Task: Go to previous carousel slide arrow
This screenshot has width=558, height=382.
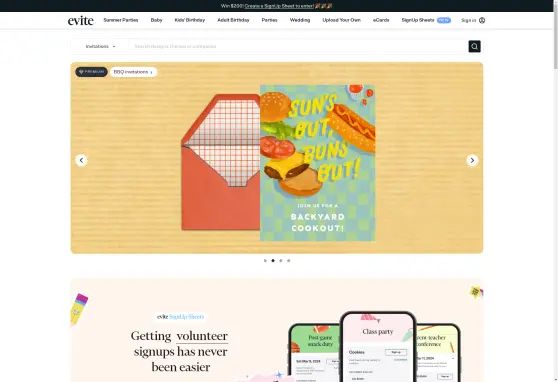Action: (x=81, y=160)
